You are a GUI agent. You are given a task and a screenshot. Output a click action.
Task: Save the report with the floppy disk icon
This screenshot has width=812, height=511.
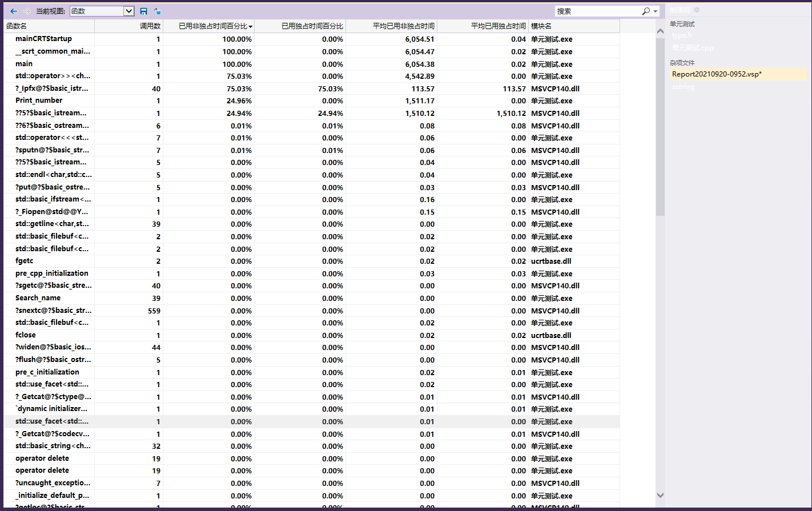coord(144,11)
